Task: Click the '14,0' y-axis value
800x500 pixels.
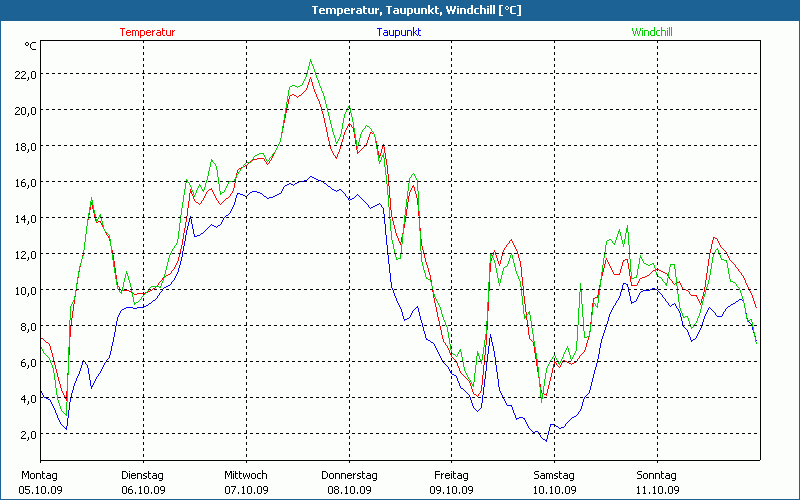Action: pyautogui.click(x=26, y=218)
